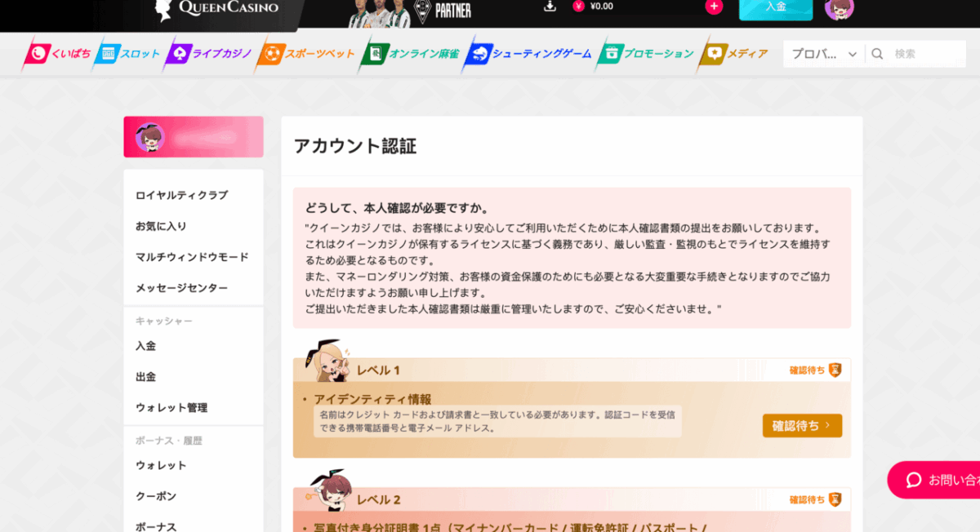Open the くいぱち category
Image resolution: width=980 pixels, height=532 pixels.
57,54
